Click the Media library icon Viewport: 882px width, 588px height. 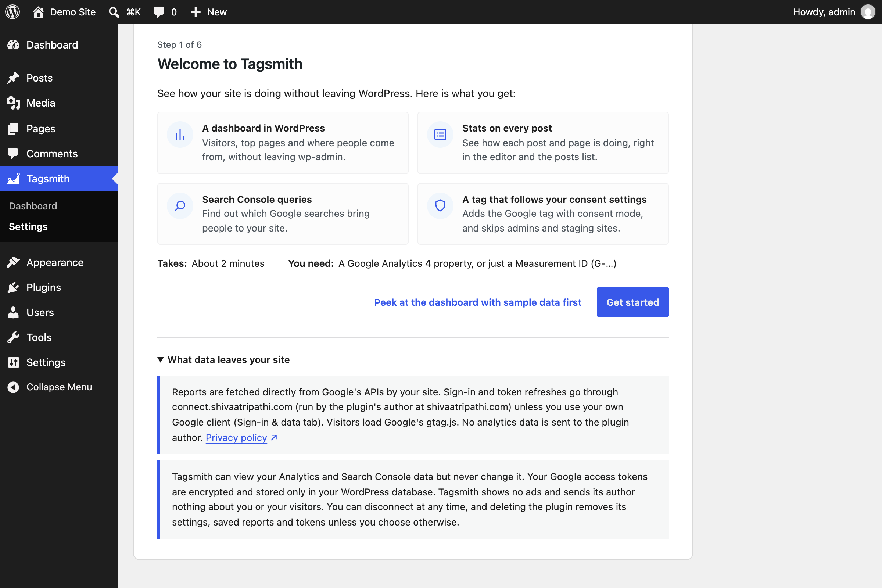click(13, 103)
